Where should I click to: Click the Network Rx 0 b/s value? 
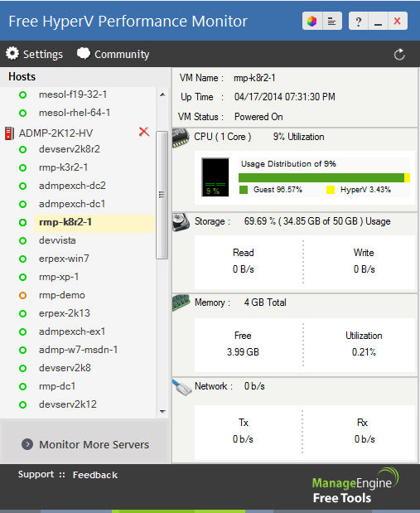tap(364, 439)
